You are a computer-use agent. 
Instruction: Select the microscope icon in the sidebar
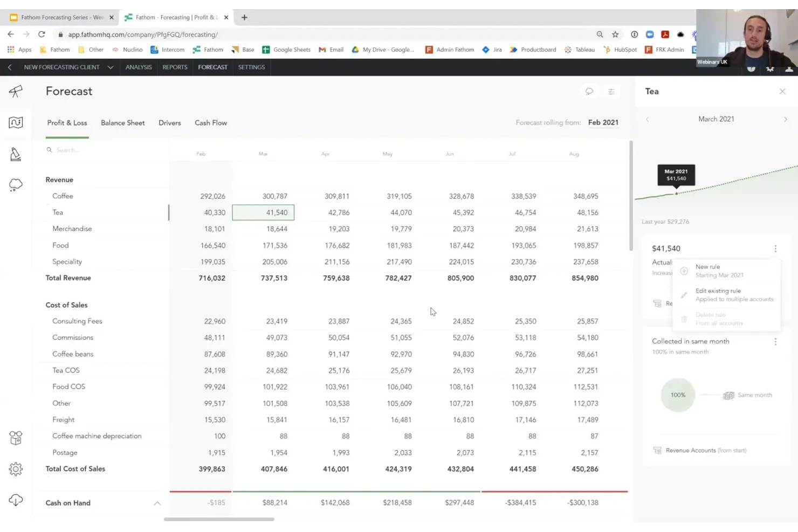pyautogui.click(x=15, y=154)
